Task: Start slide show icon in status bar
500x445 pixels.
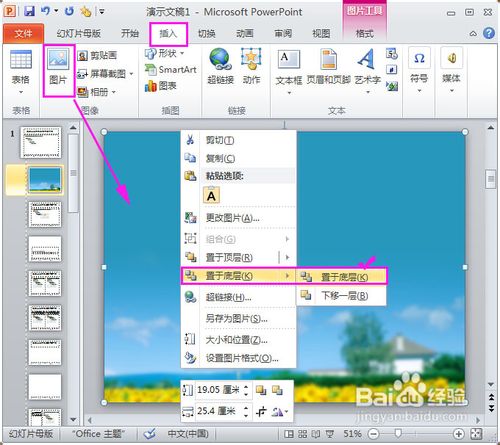Action: [x=330, y=434]
